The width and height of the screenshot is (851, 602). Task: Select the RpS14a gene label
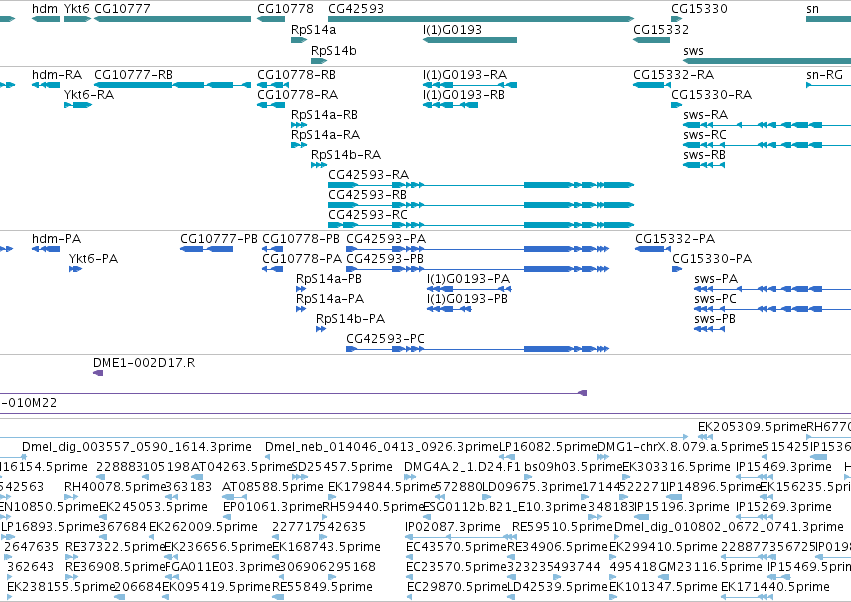[x=314, y=29]
